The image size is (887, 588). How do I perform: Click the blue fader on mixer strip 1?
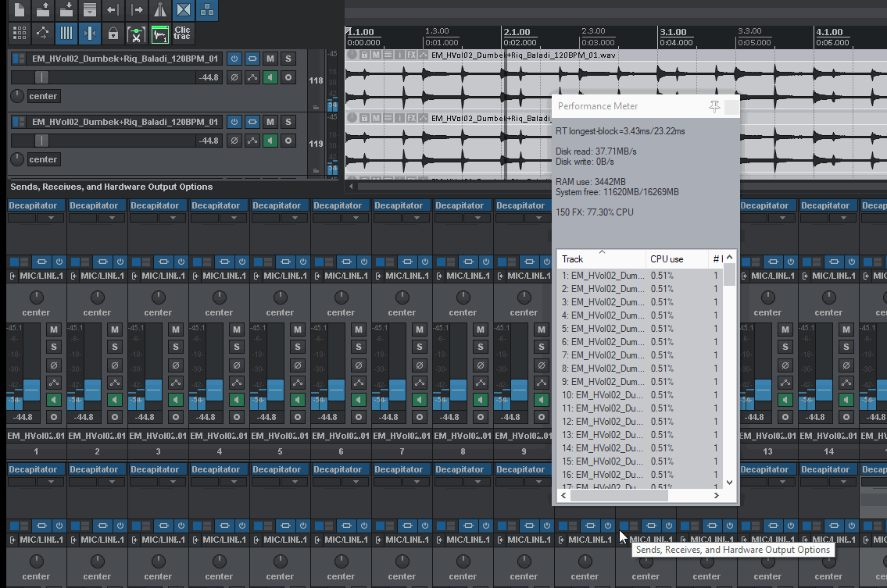(x=32, y=390)
